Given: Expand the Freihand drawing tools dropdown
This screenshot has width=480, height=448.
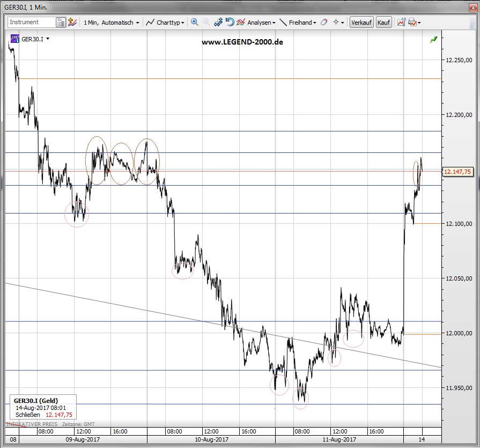Looking at the screenshot, I should coord(314,23).
